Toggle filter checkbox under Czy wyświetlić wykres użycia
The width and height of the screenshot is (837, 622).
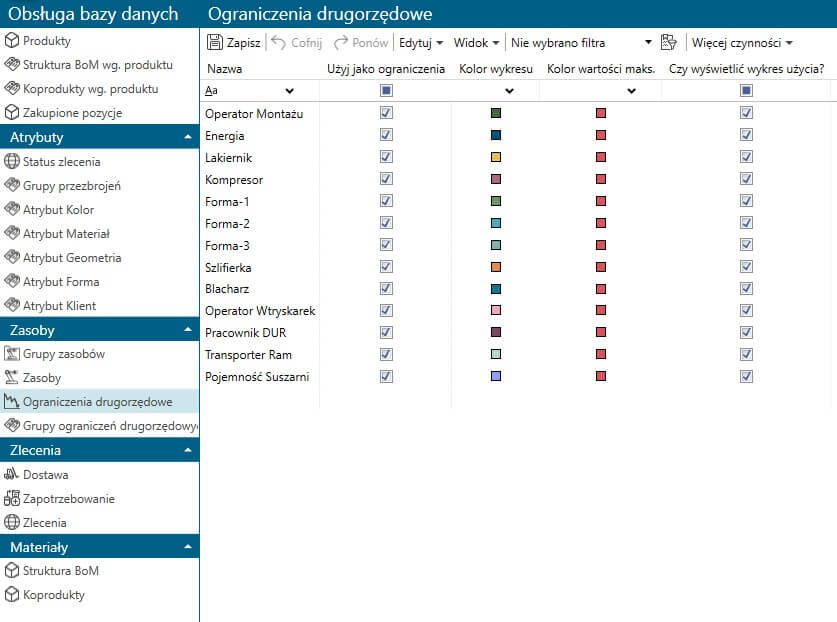(746, 90)
